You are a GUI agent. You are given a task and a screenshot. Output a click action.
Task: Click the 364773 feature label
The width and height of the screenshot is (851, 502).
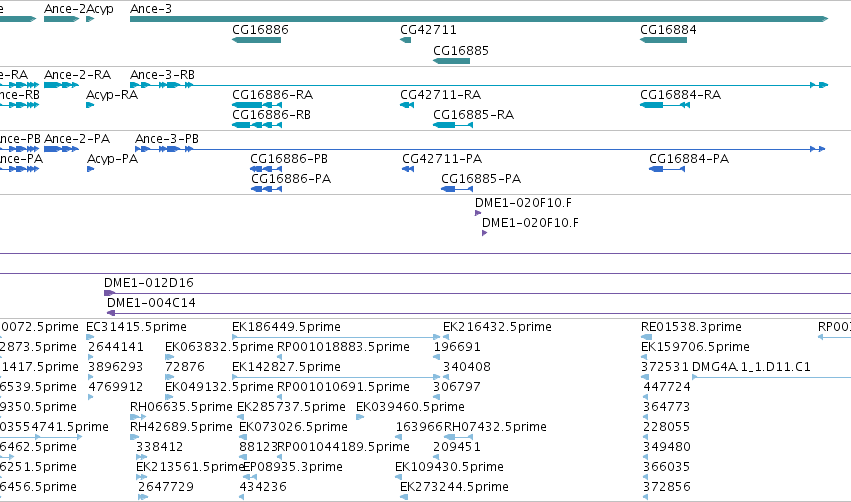pyautogui.click(x=666, y=407)
